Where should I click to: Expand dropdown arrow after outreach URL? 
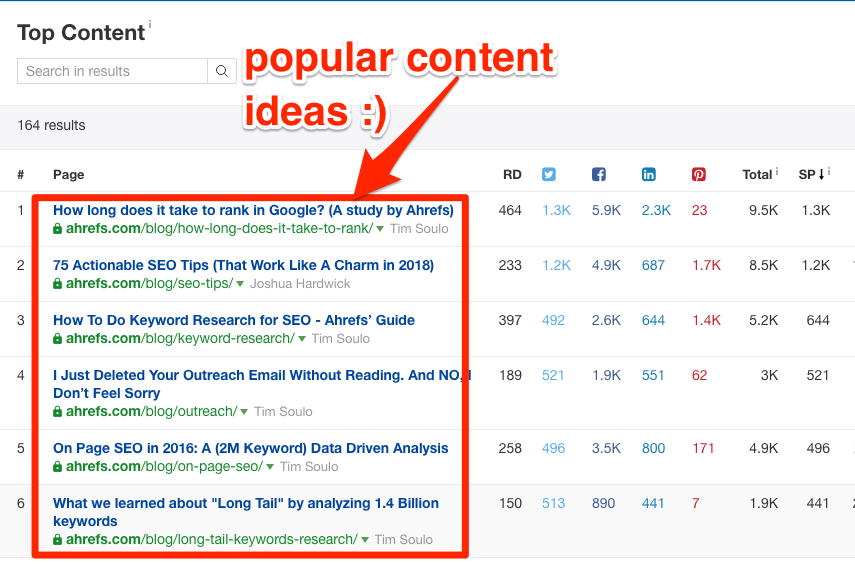point(244,412)
